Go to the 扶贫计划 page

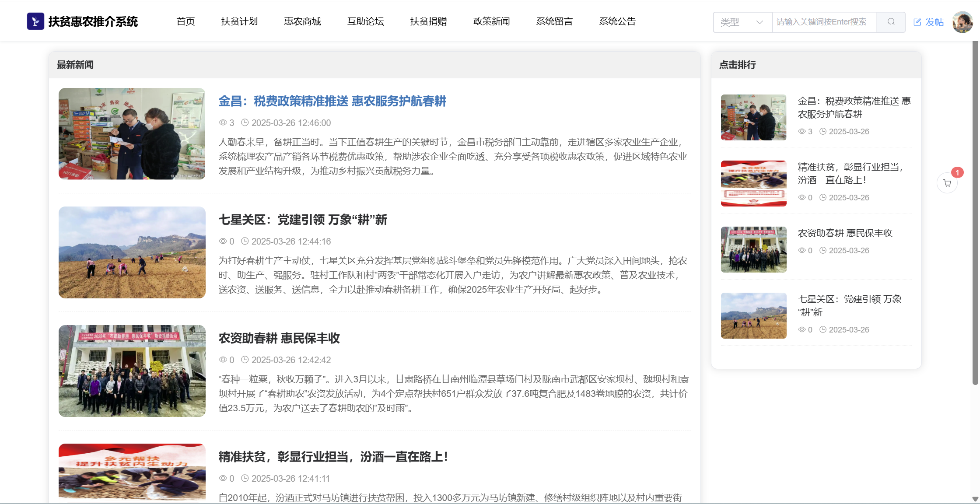pos(239,21)
